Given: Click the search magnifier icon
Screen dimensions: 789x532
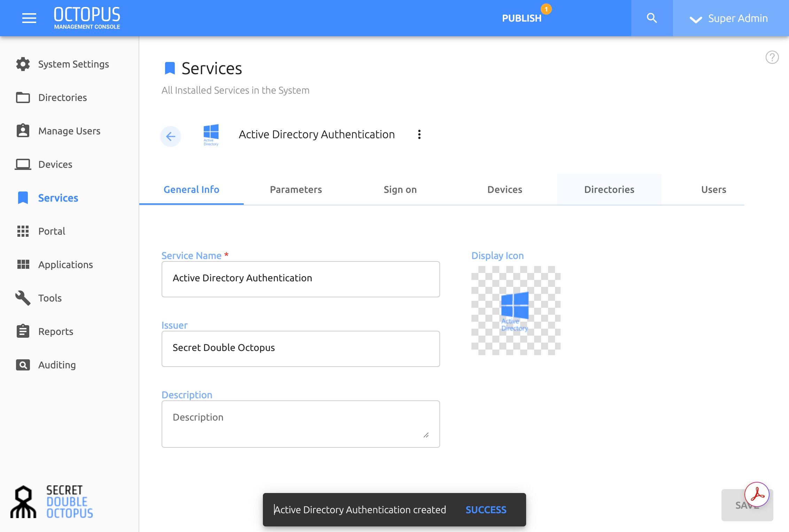Looking at the screenshot, I should [x=651, y=18].
